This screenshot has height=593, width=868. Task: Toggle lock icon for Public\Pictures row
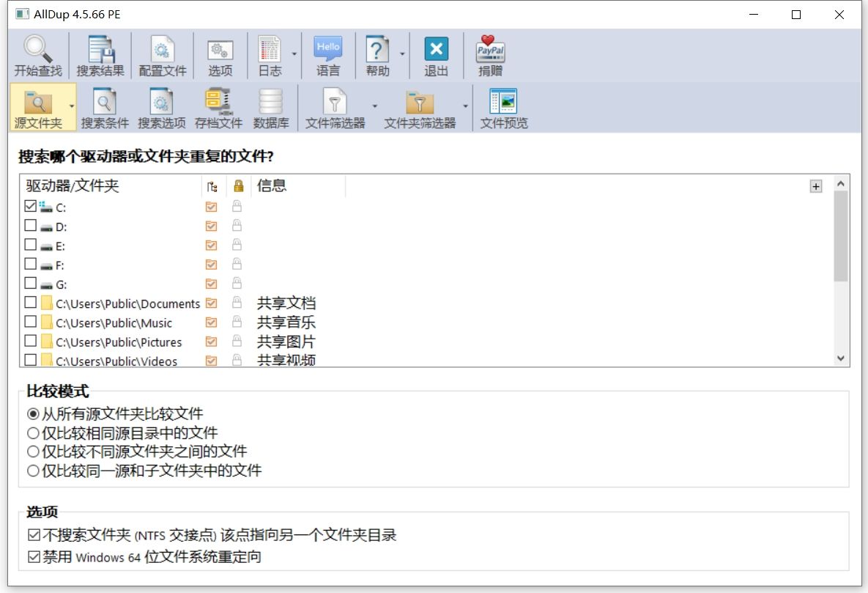[237, 341]
